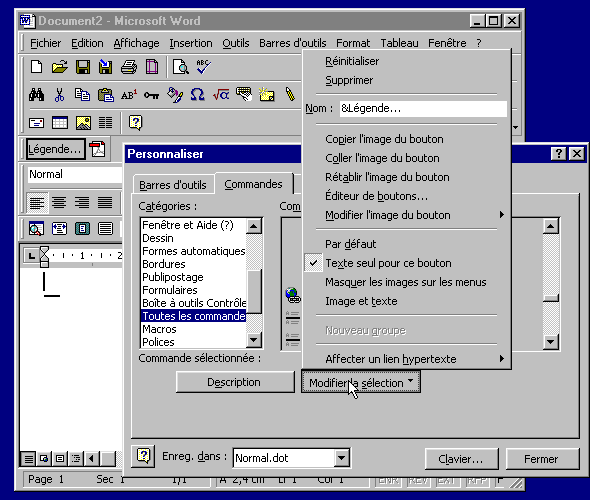
Task: Toggle Center alignment
Action: point(59,203)
